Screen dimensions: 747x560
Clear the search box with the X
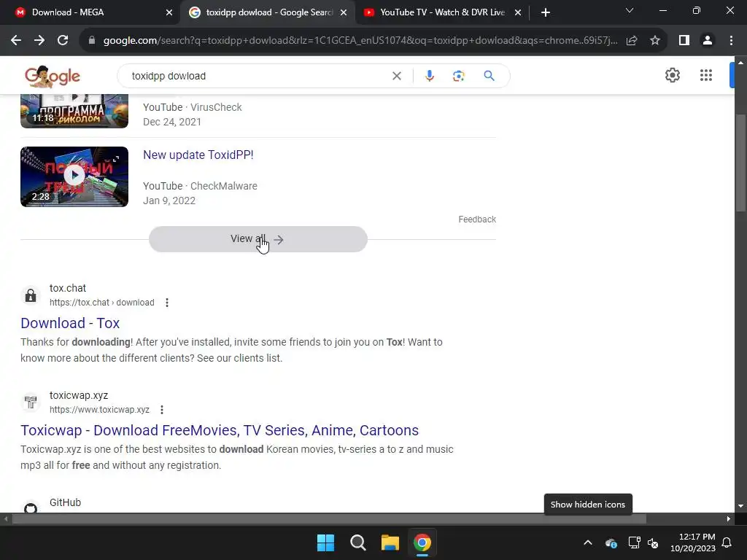(396, 76)
